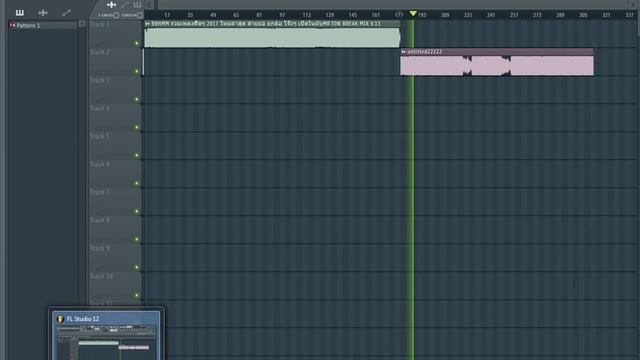Screen dimensions: 640x360
Task: Mute Track 7 using its green LED
Action: [x=137, y=211]
